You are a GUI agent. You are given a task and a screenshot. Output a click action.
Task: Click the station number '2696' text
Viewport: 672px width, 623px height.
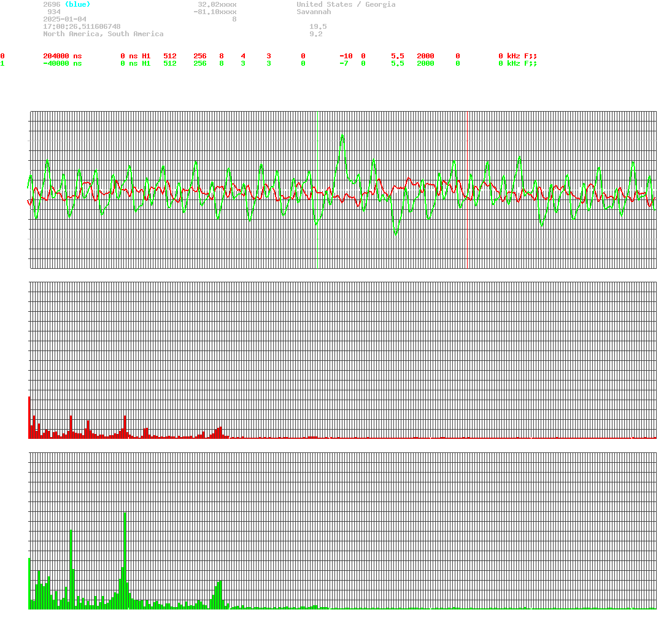tap(52, 4)
